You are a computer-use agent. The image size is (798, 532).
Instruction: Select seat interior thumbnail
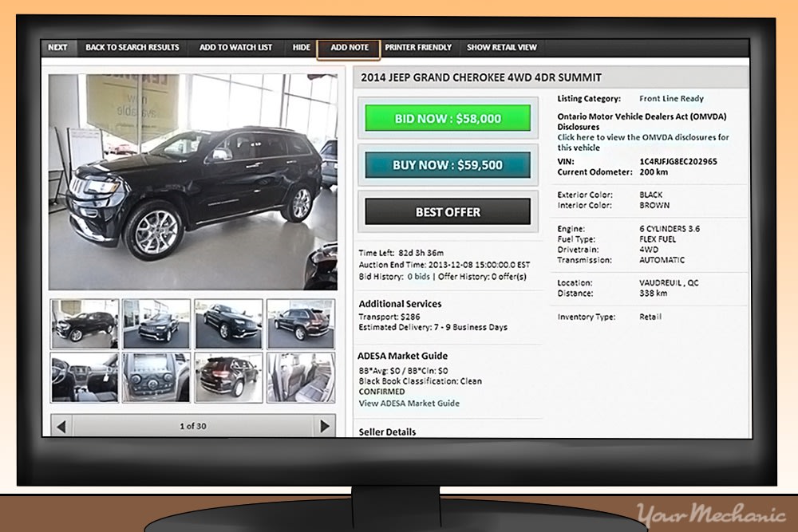click(x=301, y=378)
